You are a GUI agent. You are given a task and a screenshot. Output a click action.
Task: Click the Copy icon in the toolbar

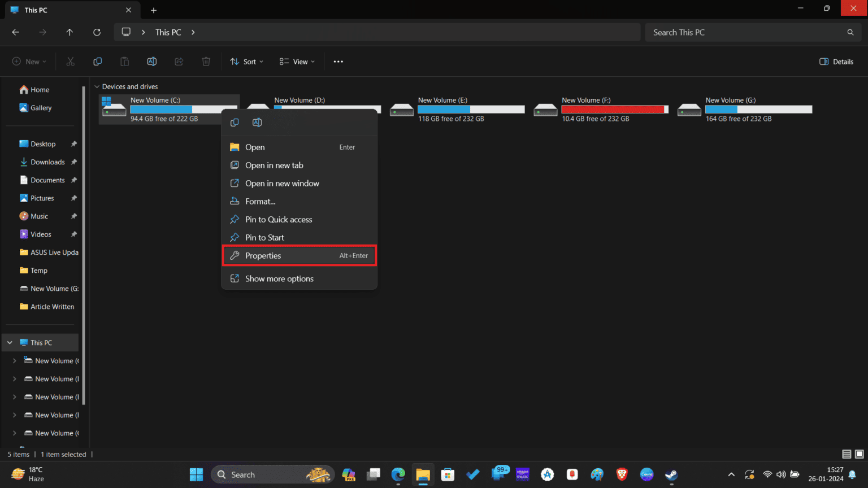coord(97,61)
